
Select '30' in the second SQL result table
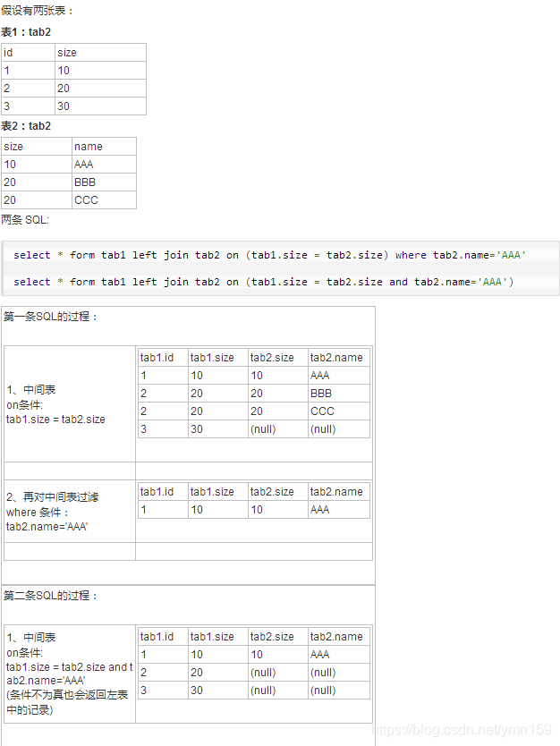[218, 691]
